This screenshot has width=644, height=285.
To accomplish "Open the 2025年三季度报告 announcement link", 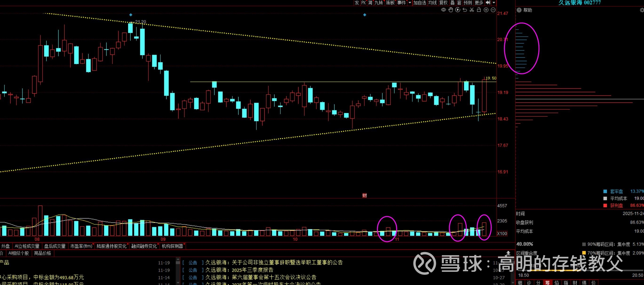I will pyautogui.click(x=252, y=270).
